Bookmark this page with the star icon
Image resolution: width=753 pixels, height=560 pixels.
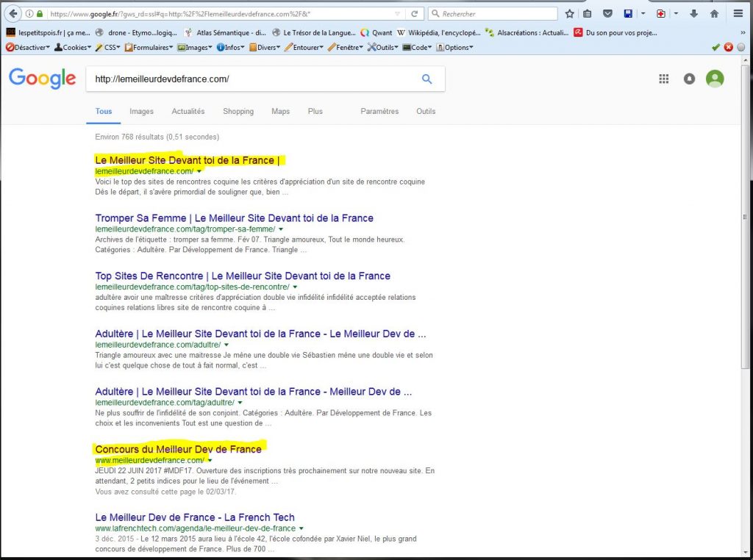coord(569,14)
